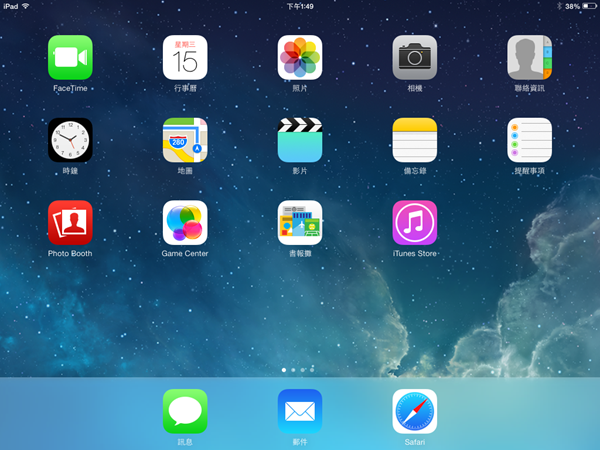Open iTunes Store
This screenshot has width=600, height=450.
pos(414,223)
